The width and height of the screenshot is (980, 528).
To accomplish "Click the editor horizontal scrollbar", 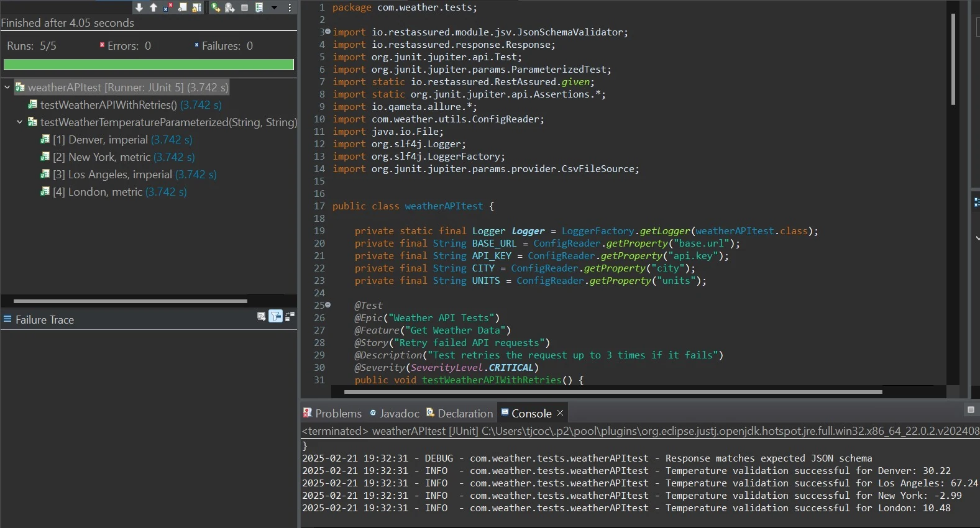I will coord(613,392).
